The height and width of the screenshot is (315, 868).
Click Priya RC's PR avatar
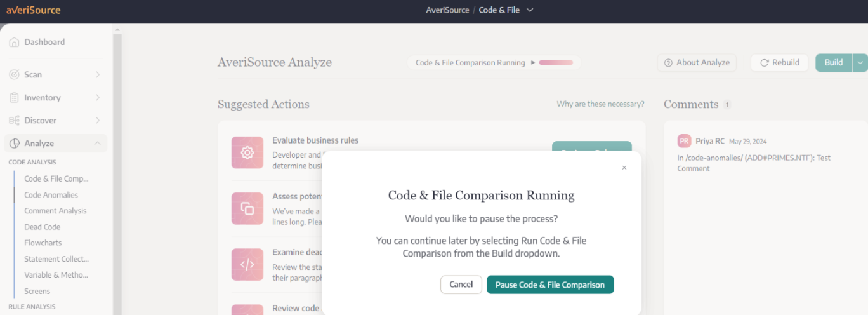(x=684, y=141)
